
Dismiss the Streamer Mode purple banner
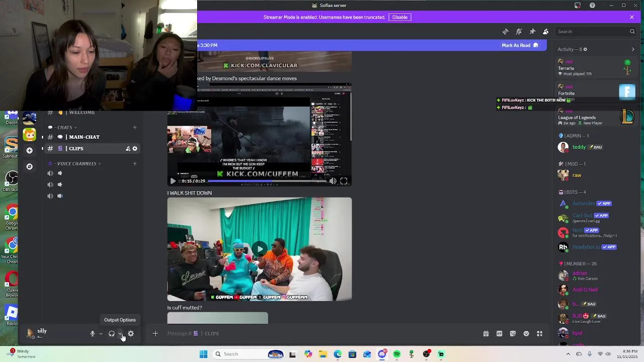(632, 17)
